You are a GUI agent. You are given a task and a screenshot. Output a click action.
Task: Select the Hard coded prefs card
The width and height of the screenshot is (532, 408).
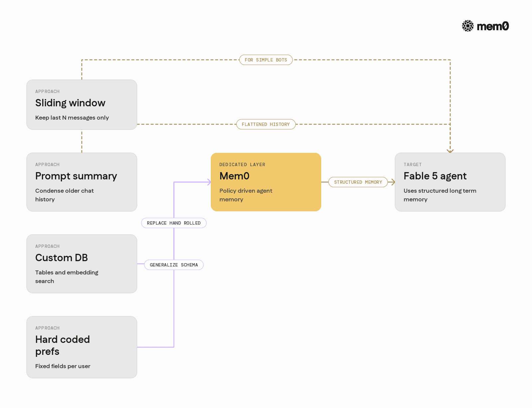click(82, 347)
